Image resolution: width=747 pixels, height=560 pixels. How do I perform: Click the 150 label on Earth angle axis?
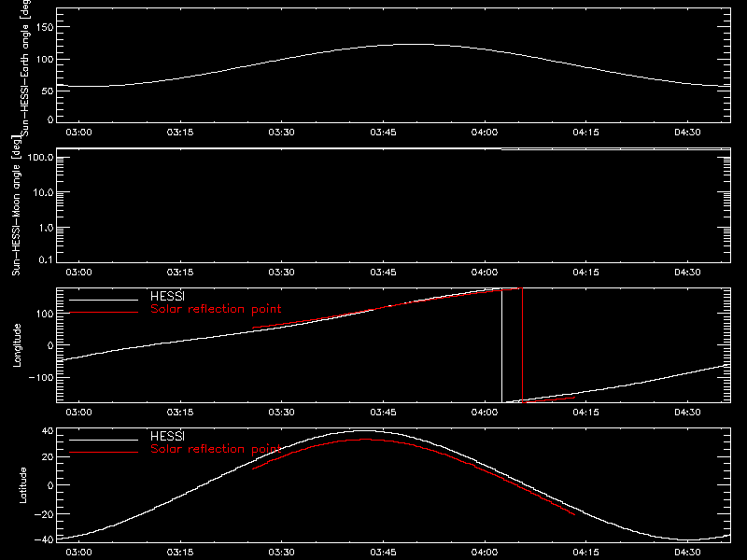click(x=45, y=28)
